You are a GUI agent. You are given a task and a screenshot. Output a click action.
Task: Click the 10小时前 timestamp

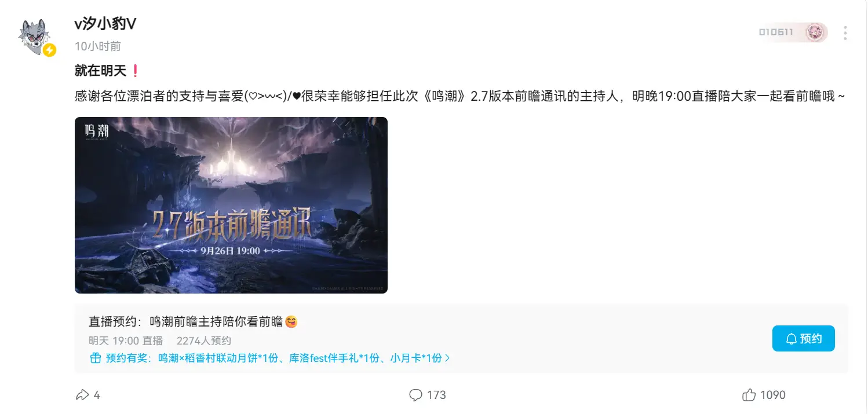(x=98, y=46)
